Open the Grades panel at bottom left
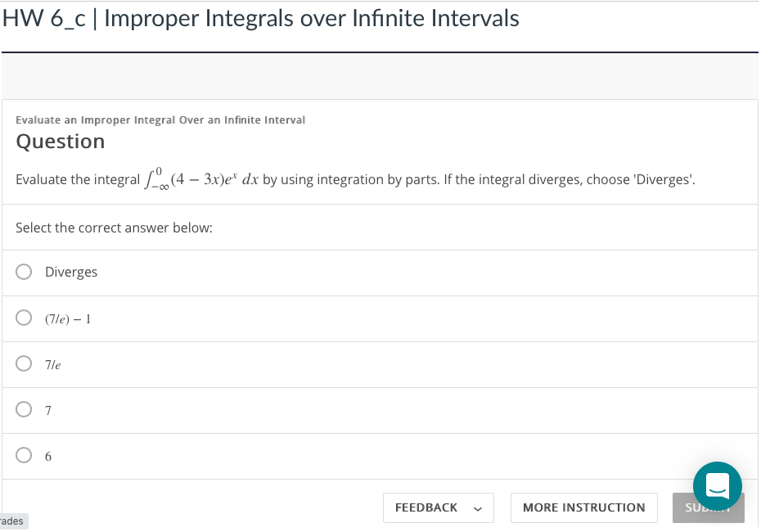Viewport: 770px width, 532px height. click(11, 521)
